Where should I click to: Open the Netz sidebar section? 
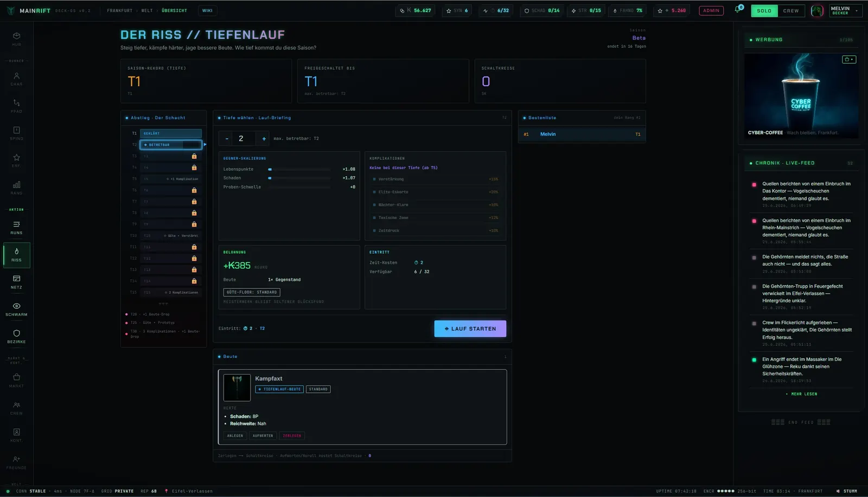click(x=16, y=282)
